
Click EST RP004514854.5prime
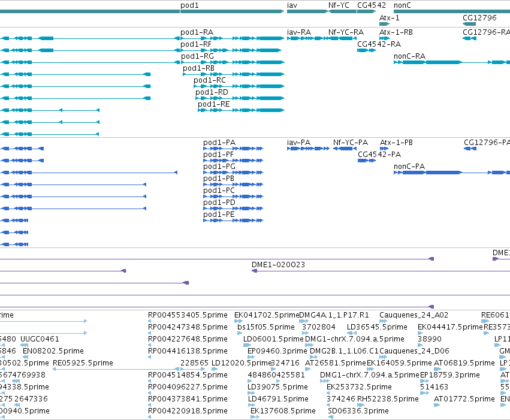pos(188,375)
